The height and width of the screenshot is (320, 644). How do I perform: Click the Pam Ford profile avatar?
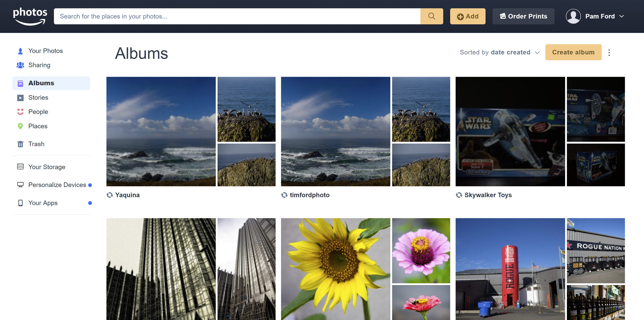coord(573,16)
